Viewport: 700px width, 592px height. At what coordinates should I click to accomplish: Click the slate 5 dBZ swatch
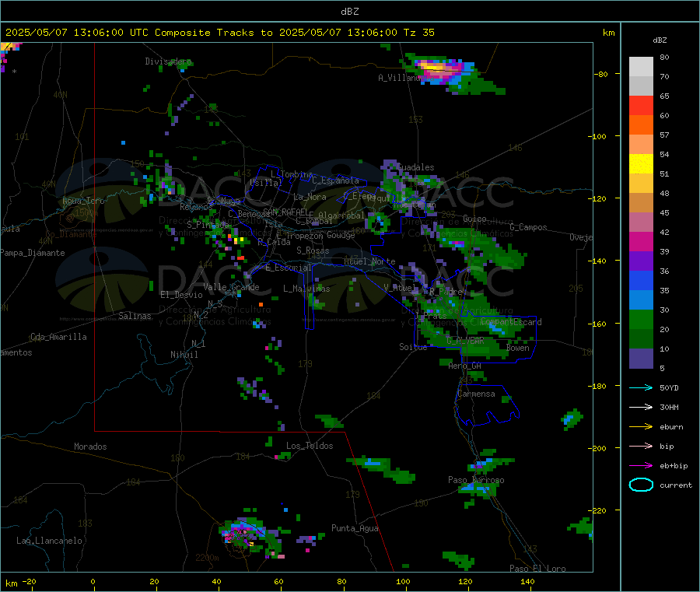point(641,359)
